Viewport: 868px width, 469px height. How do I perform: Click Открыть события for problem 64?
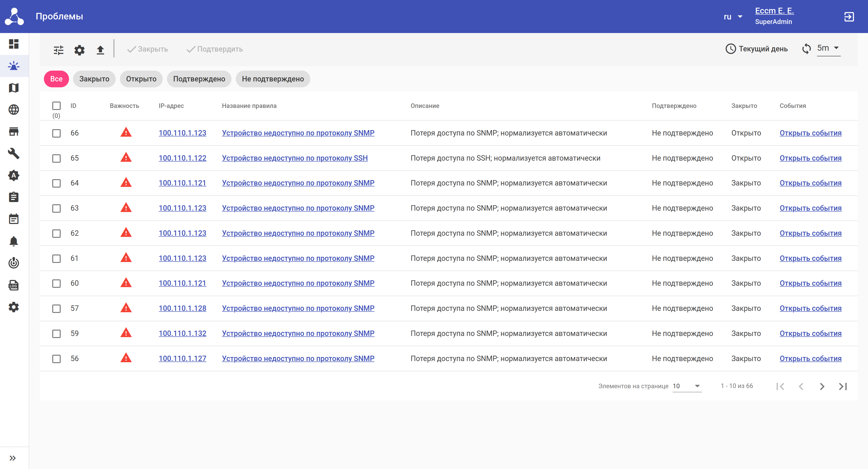810,183
